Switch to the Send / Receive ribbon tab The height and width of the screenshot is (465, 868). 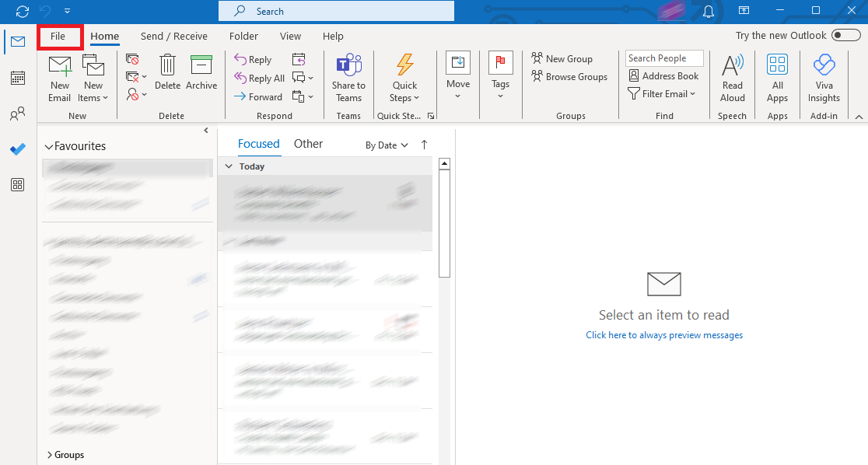(x=173, y=36)
